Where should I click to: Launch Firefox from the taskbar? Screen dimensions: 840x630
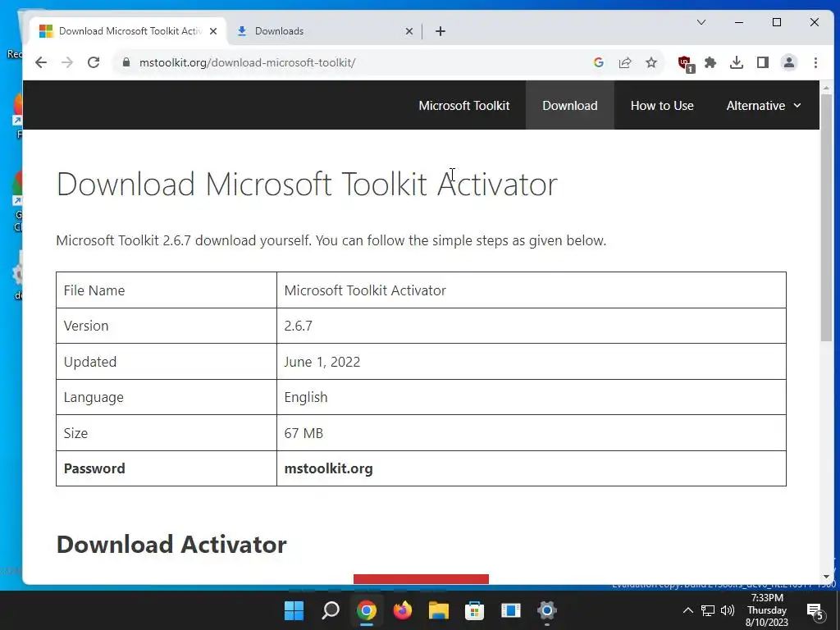click(402, 610)
